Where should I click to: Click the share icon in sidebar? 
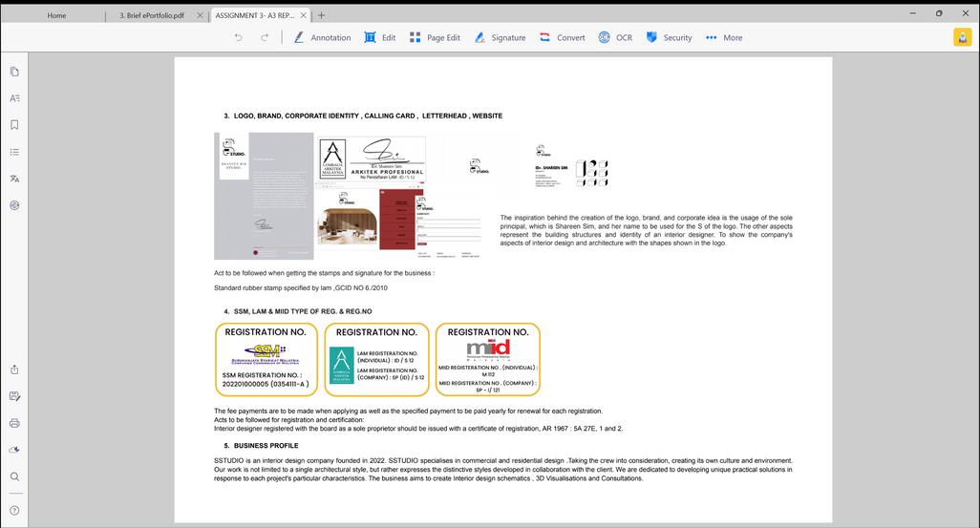pyautogui.click(x=14, y=370)
